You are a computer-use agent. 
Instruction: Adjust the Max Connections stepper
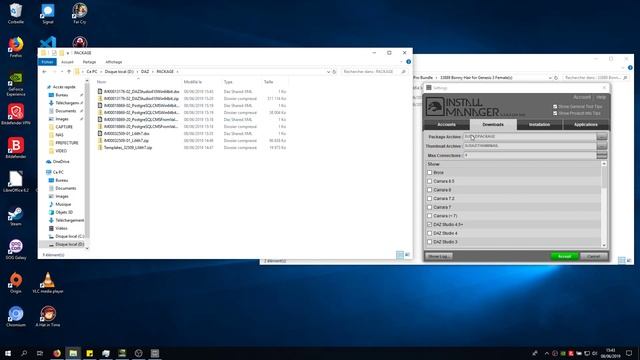602,156
